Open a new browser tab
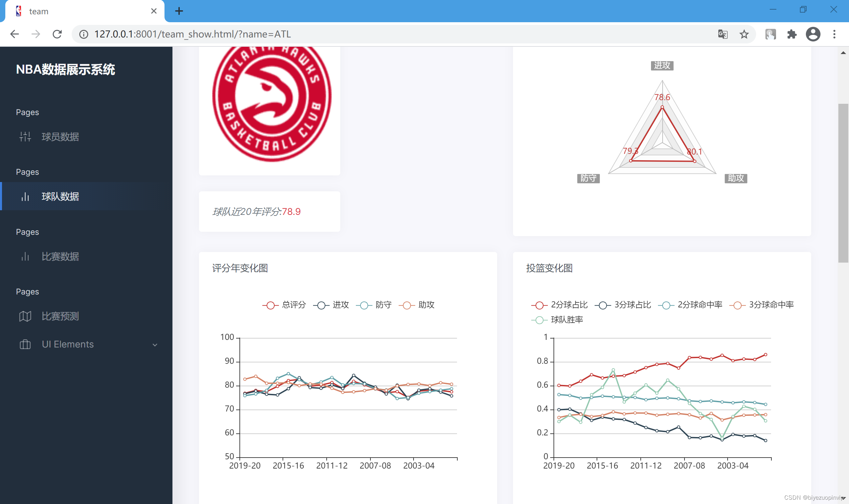849x504 pixels. pyautogui.click(x=179, y=11)
